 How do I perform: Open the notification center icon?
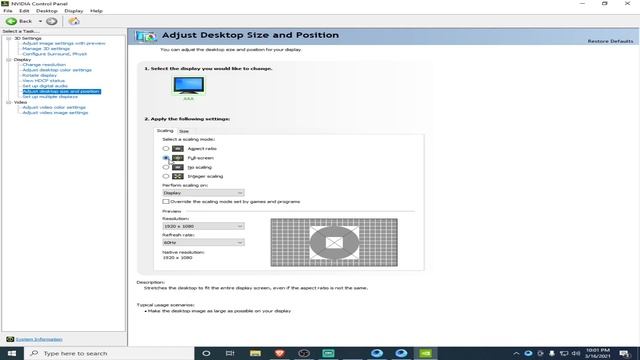coord(624,353)
